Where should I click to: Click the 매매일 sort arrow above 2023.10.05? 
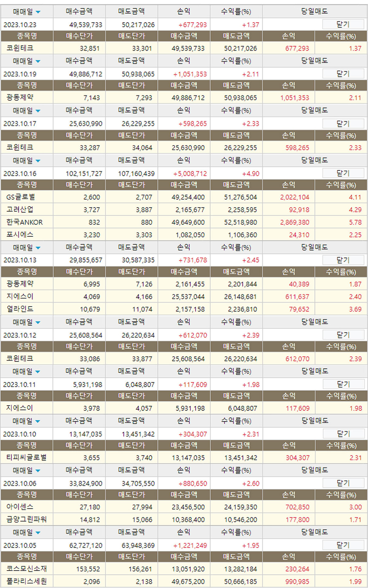(x=38, y=533)
